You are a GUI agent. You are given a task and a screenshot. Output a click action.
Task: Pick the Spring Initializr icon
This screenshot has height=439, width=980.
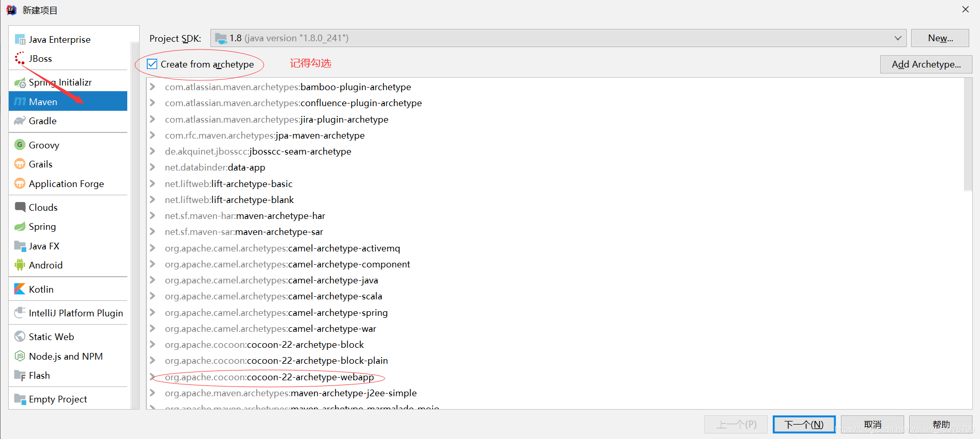click(x=20, y=82)
